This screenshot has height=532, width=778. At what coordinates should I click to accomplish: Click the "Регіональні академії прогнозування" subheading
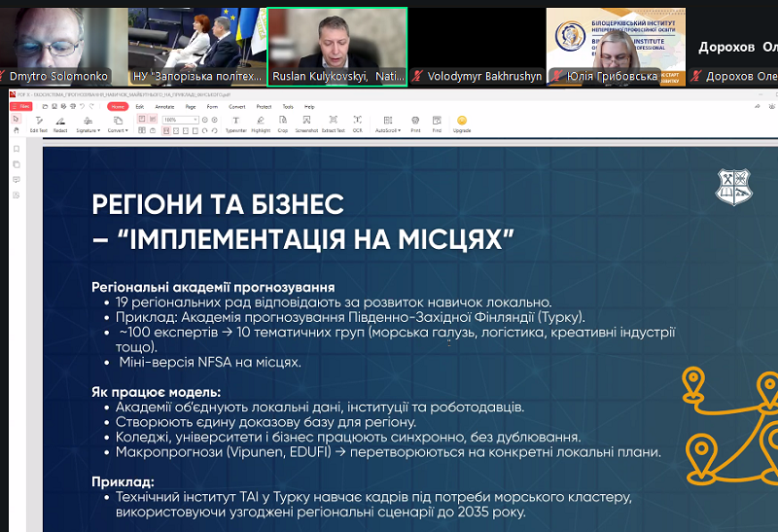213,287
